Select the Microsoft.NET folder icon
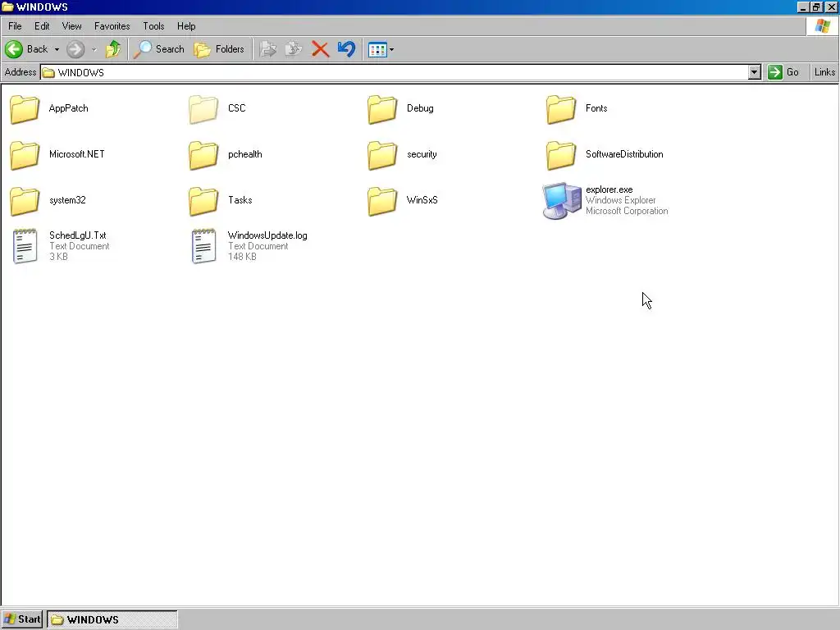Screen dimensions: 840x630 25,155
